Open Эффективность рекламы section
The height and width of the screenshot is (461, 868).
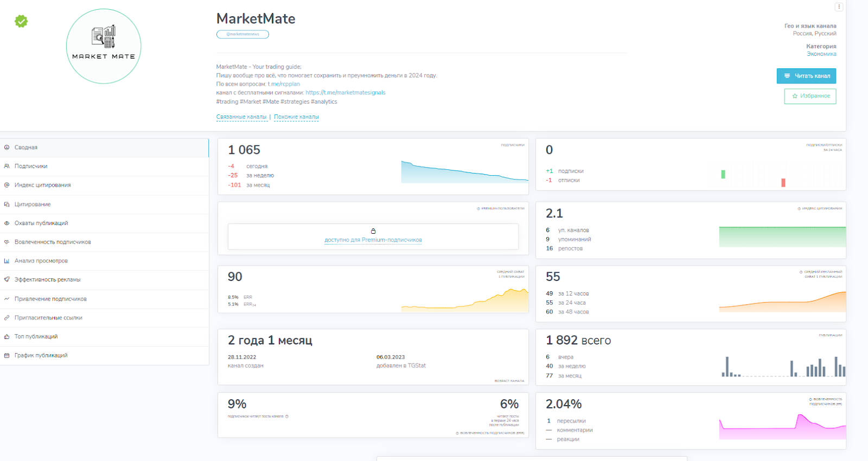point(104,280)
